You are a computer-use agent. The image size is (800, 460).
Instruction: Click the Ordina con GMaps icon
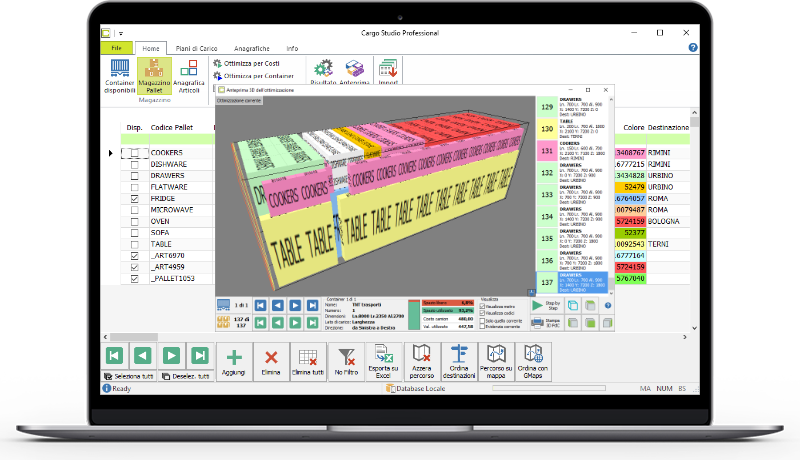[x=533, y=357]
